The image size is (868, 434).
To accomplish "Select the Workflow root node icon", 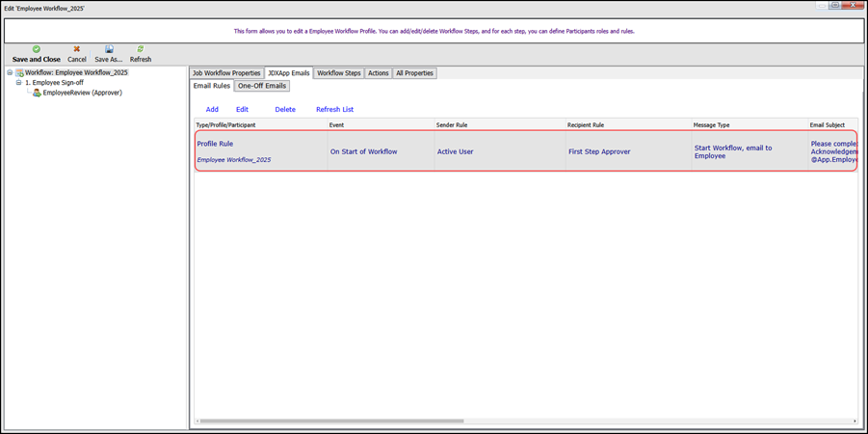I will coord(19,73).
